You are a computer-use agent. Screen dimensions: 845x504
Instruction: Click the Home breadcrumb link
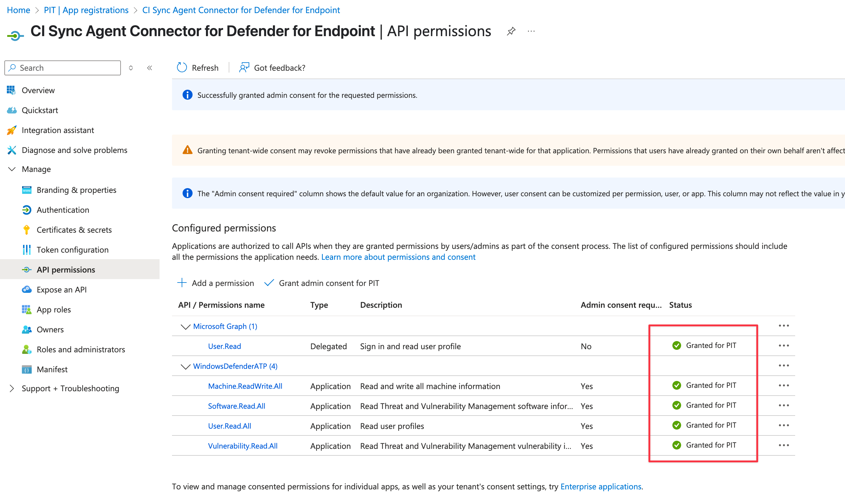(18, 10)
